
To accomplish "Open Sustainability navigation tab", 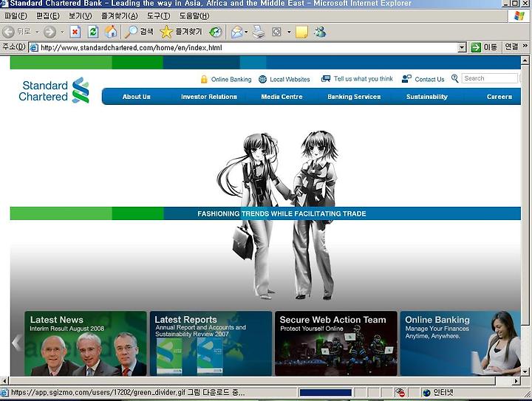I will pos(427,97).
